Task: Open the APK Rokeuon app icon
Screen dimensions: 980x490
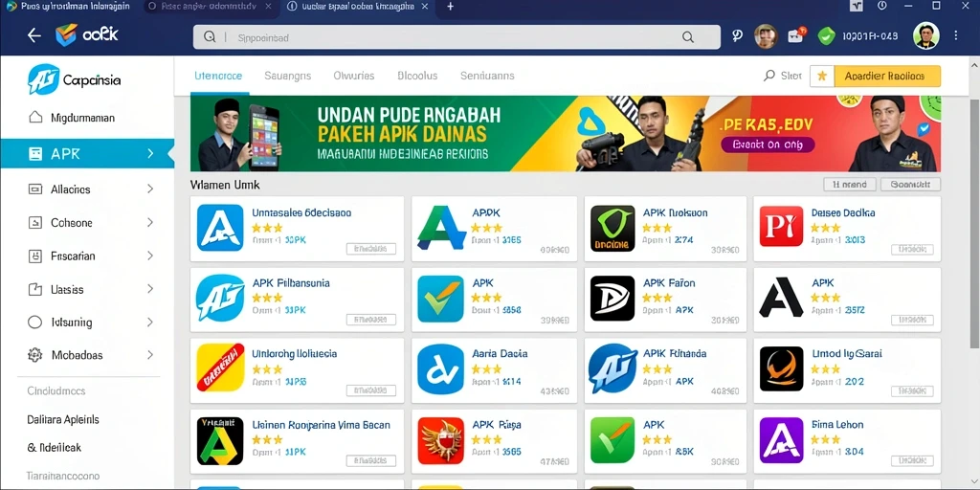Action: (x=612, y=228)
